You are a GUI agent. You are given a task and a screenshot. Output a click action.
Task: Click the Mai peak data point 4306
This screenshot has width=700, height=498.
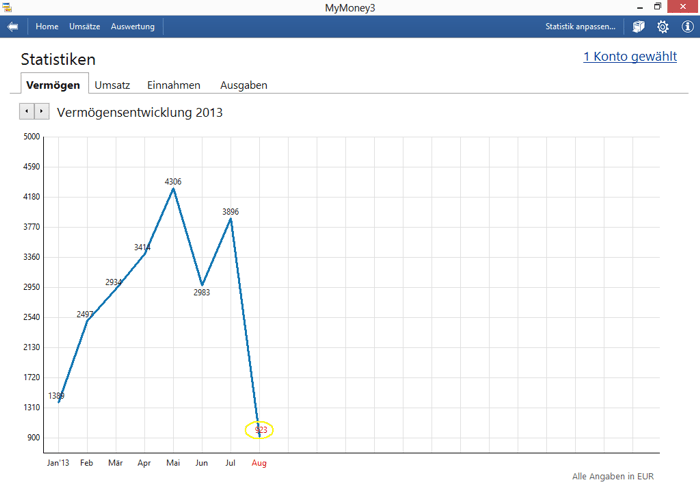point(173,189)
